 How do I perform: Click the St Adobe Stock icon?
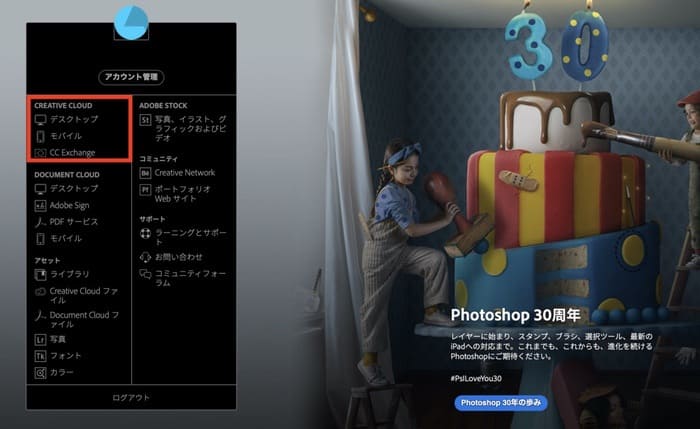(145, 120)
